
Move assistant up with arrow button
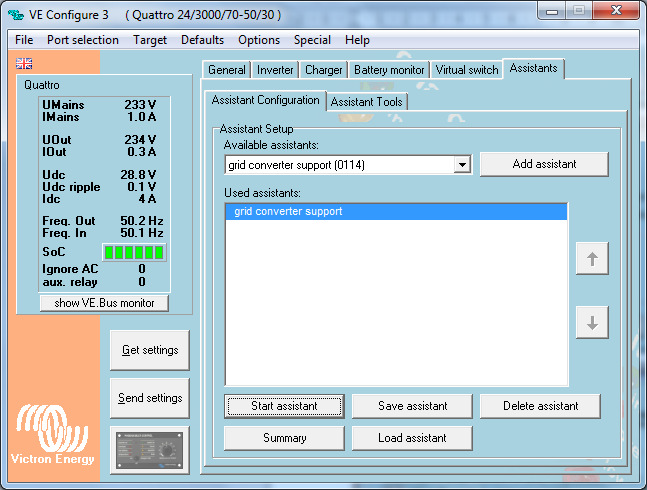click(x=592, y=259)
